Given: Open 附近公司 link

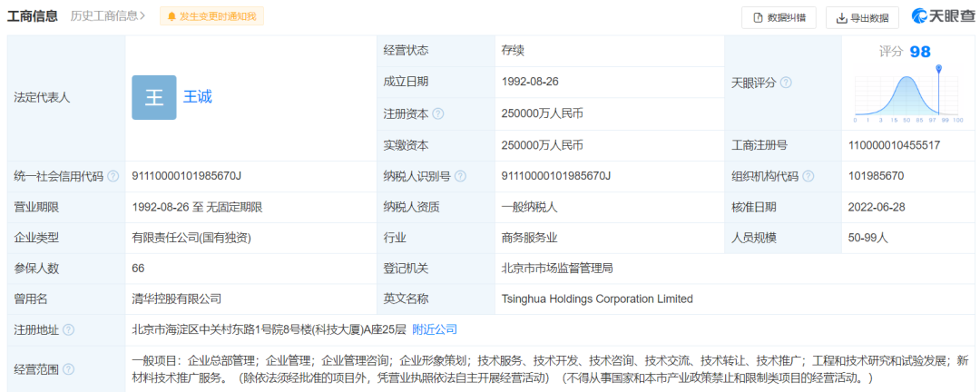Looking at the screenshot, I should tap(435, 329).
